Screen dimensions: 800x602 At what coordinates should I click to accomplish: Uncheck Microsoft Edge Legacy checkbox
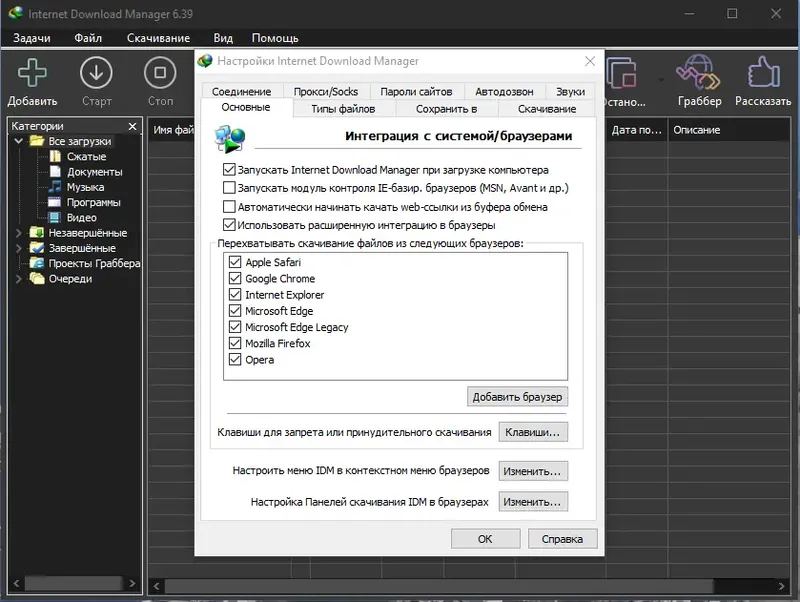click(x=235, y=327)
